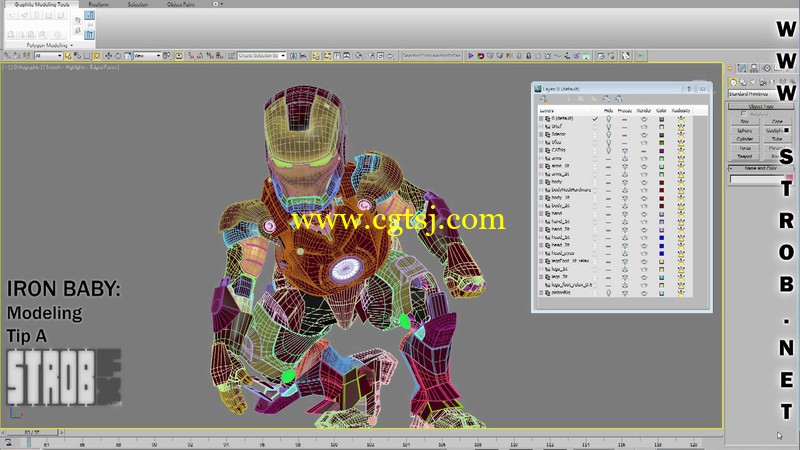
Task: Toggle Freeze for the body layer
Action: coord(624,182)
